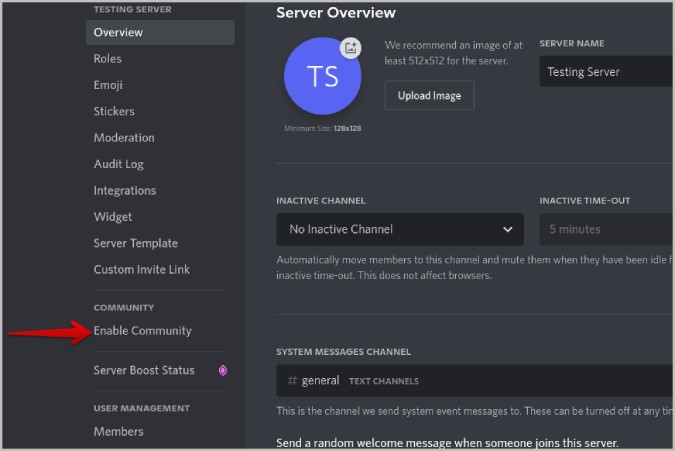Screen dimensions: 675x451
Task: Open the 5 minutes inactive time-out dropdown
Action: pyautogui.click(x=606, y=229)
